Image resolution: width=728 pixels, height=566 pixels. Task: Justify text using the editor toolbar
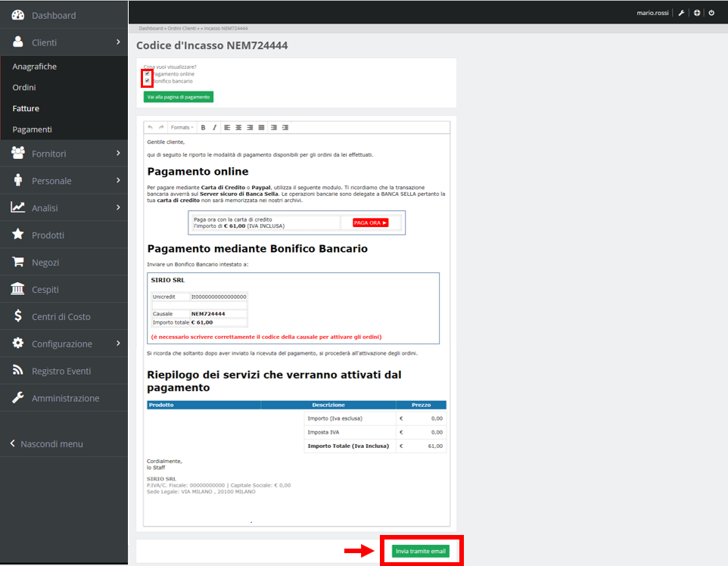click(x=261, y=127)
